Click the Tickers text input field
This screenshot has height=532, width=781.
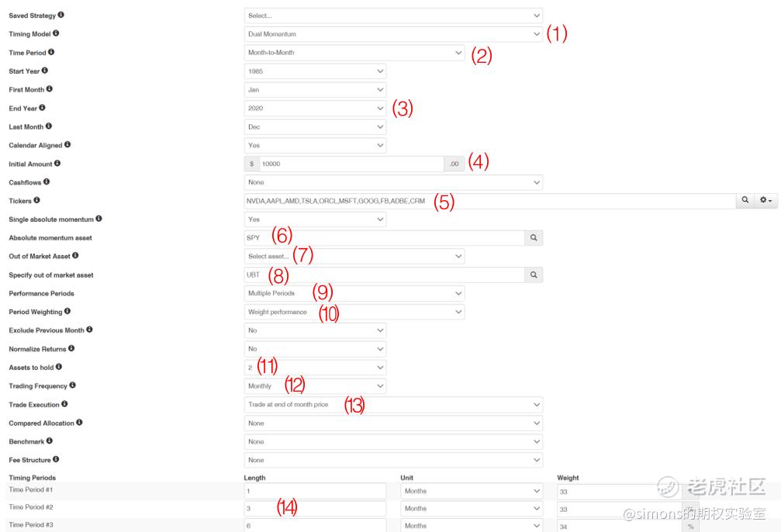tap(490, 201)
